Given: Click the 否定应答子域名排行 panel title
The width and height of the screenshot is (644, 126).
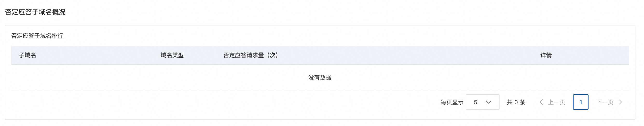Looking at the screenshot, I should tap(37, 36).
